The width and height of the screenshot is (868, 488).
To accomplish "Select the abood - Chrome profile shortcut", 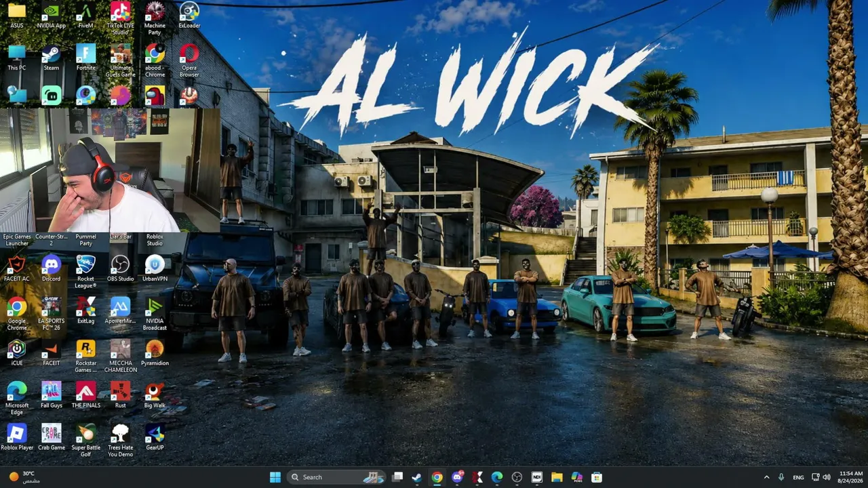I will [x=155, y=61].
